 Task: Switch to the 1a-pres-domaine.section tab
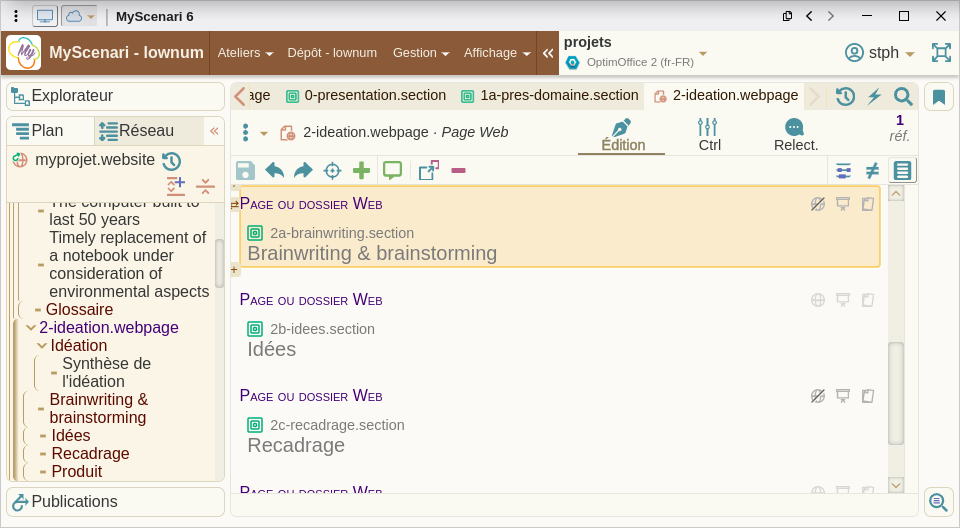(549, 96)
